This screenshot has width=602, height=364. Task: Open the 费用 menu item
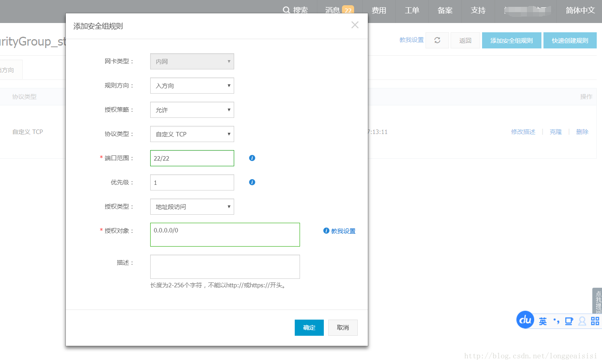[379, 10]
